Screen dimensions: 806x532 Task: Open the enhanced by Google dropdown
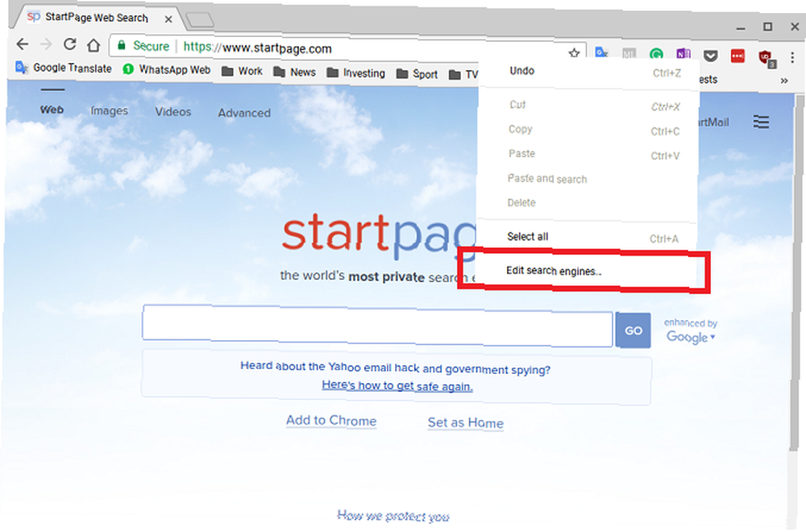coord(691,330)
